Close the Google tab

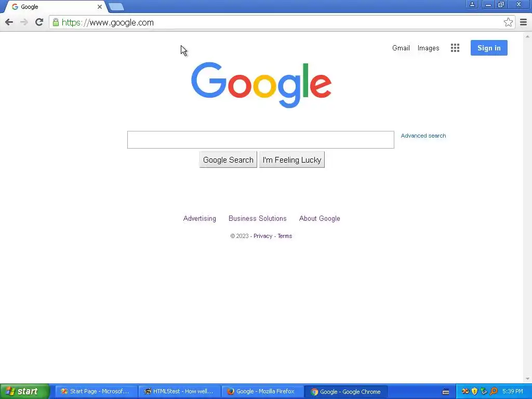coord(99,7)
